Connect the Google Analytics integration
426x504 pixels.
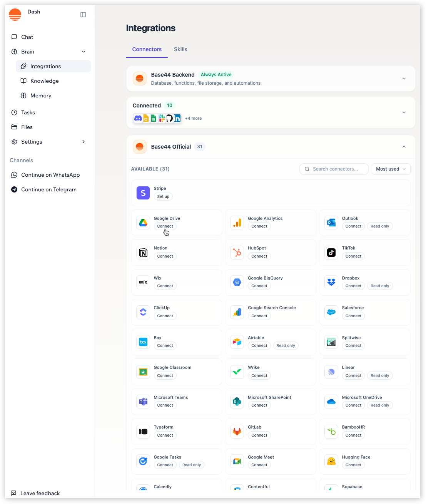click(259, 226)
